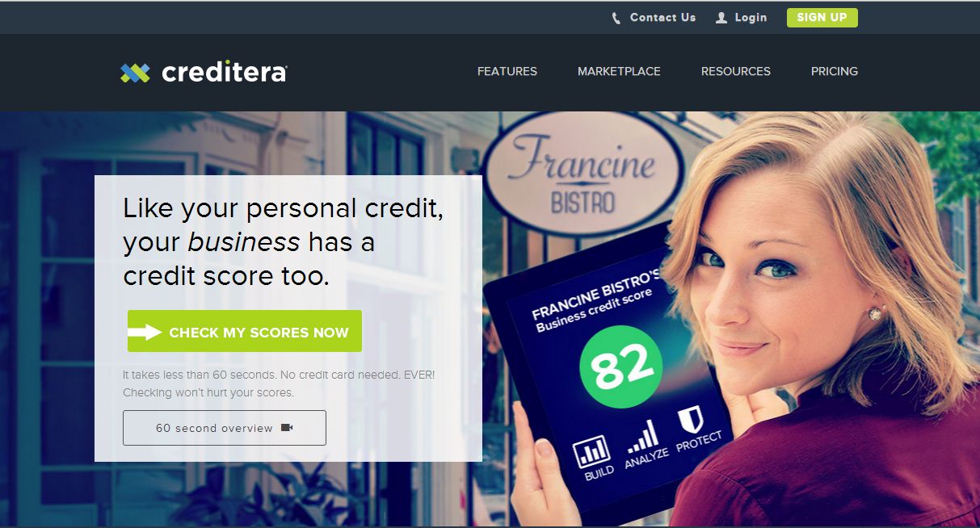Click the person icon beside Login
This screenshot has height=528, width=980.
[721, 18]
